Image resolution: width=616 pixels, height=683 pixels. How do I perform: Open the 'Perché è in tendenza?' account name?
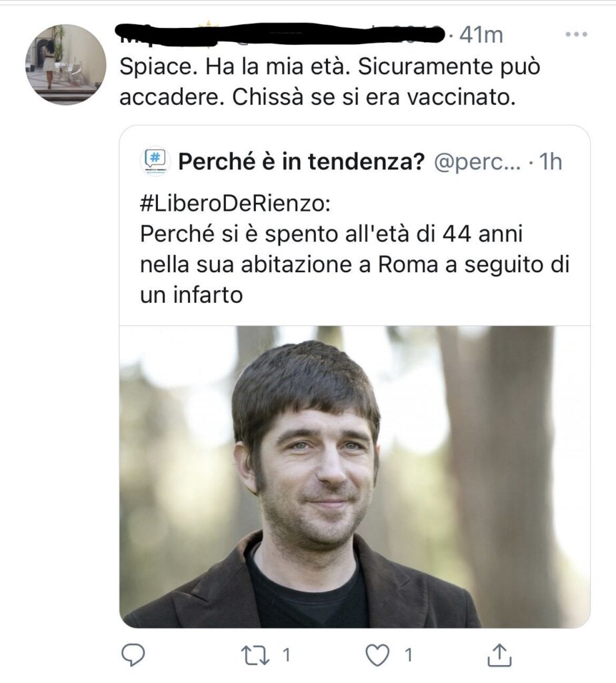301,161
